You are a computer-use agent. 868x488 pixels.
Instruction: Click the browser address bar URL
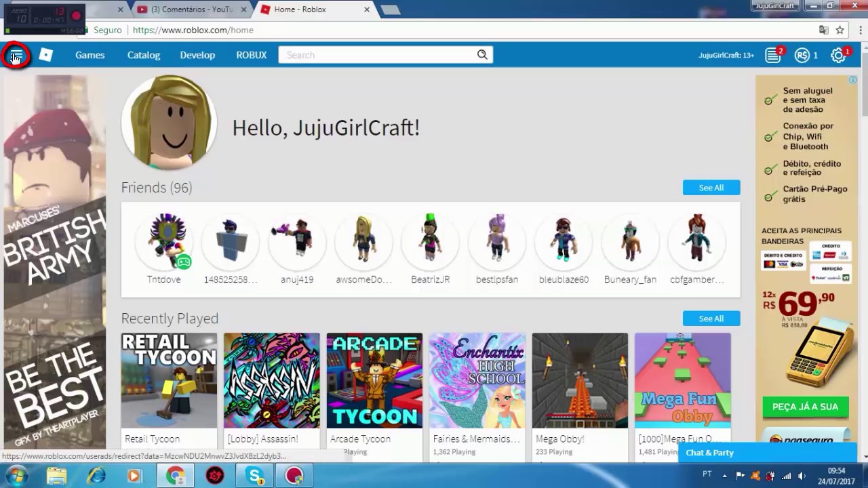[x=193, y=30]
